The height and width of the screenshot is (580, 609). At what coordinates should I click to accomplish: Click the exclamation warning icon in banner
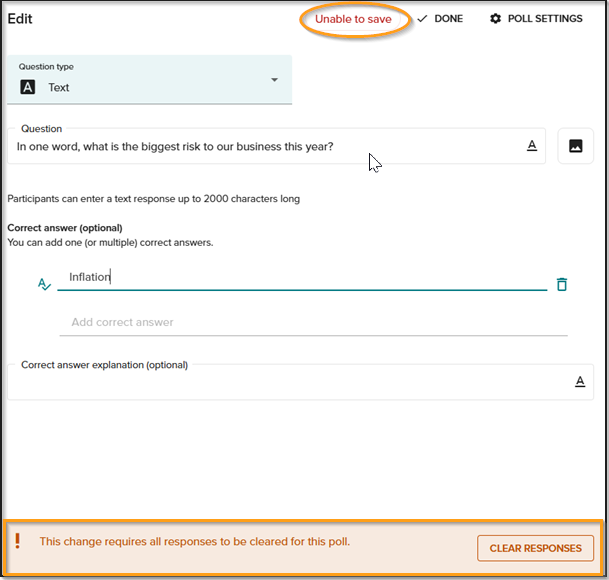(x=17, y=541)
